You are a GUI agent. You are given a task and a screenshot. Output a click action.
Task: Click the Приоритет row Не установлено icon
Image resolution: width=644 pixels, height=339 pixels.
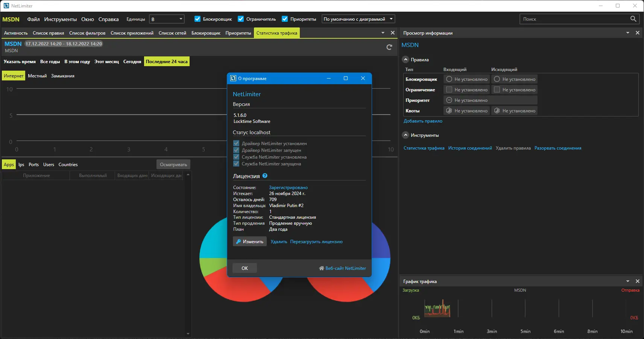click(x=449, y=100)
